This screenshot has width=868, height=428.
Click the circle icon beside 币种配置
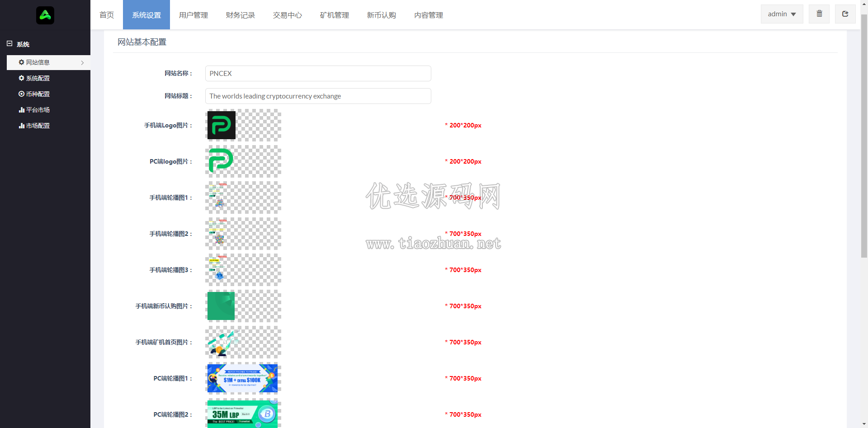click(x=21, y=94)
